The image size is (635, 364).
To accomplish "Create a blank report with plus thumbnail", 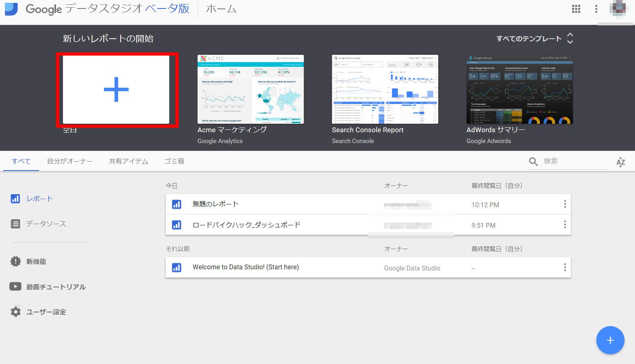I will pos(116,89).
